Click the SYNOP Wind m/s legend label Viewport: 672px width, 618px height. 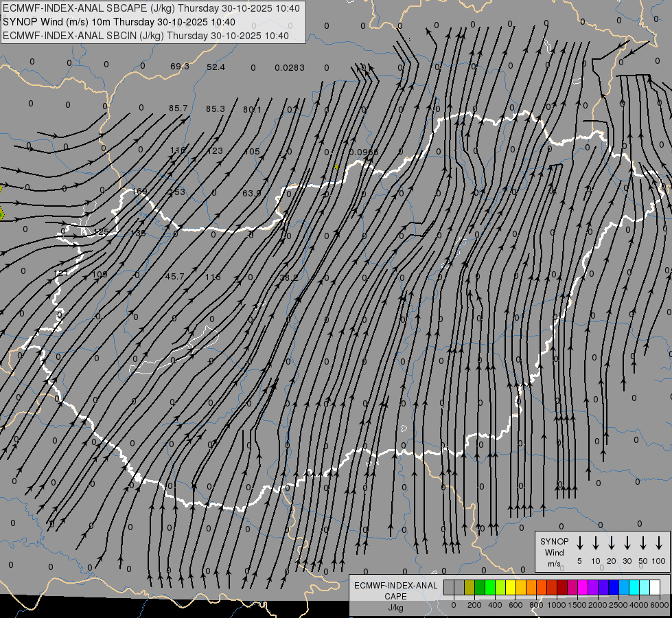click(554, 552)
